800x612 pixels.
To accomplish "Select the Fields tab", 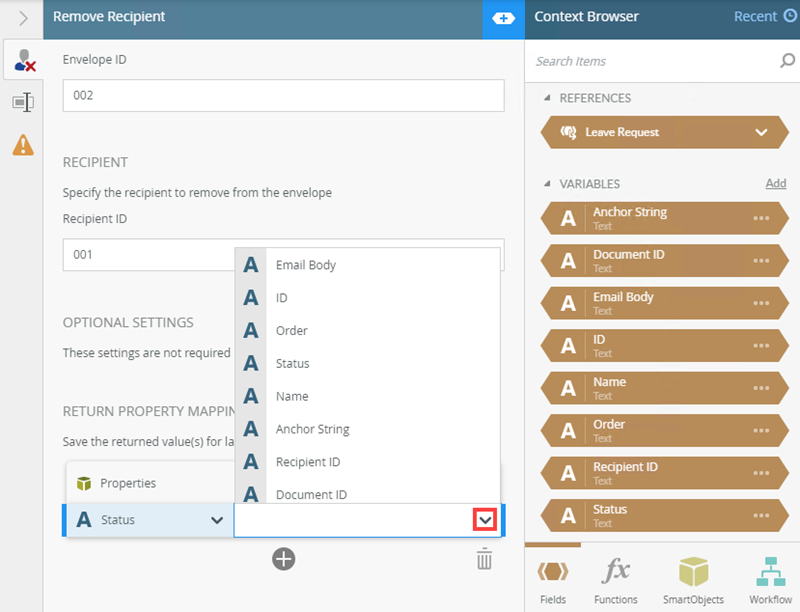I will (x=552, y=580).
